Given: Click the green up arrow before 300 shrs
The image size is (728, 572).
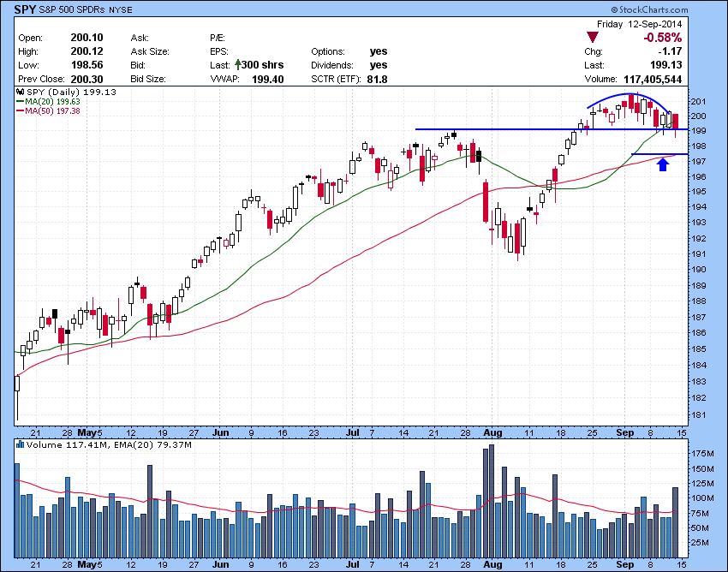Looking at the screenshot, I should click(x=238, y=64).
